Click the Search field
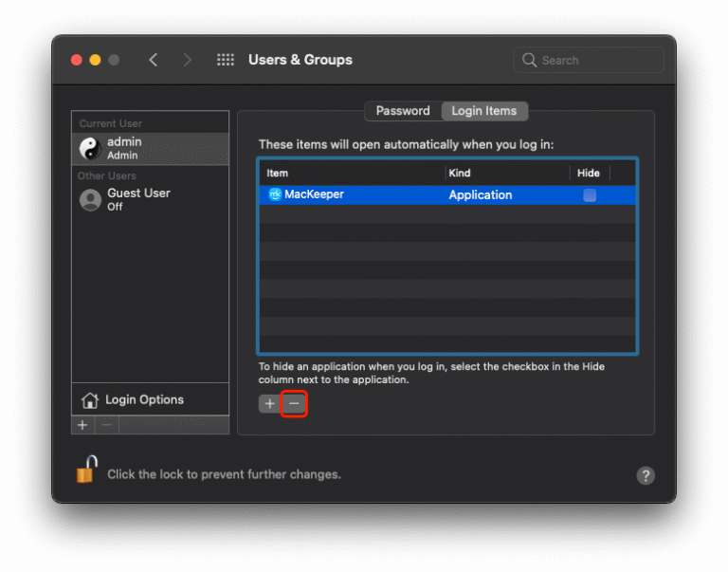The height and width of the screenshot is (572, 728). [595, 60]
